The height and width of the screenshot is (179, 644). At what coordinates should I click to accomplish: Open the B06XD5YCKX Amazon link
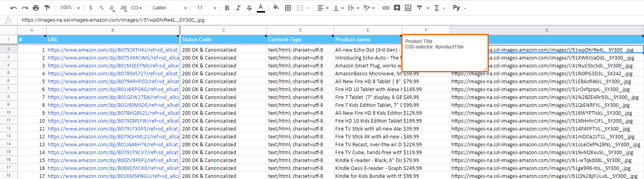pyautogui.click(x=113, y=168)
